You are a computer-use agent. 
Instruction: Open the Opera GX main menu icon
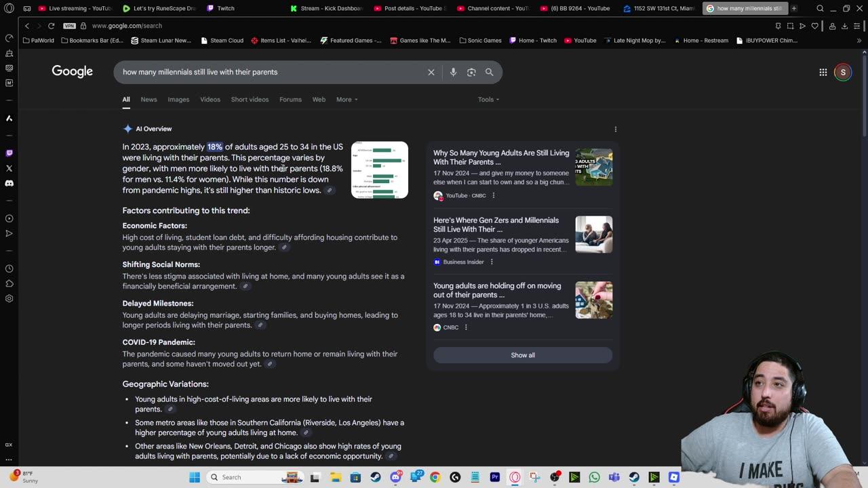click(9, 9)
